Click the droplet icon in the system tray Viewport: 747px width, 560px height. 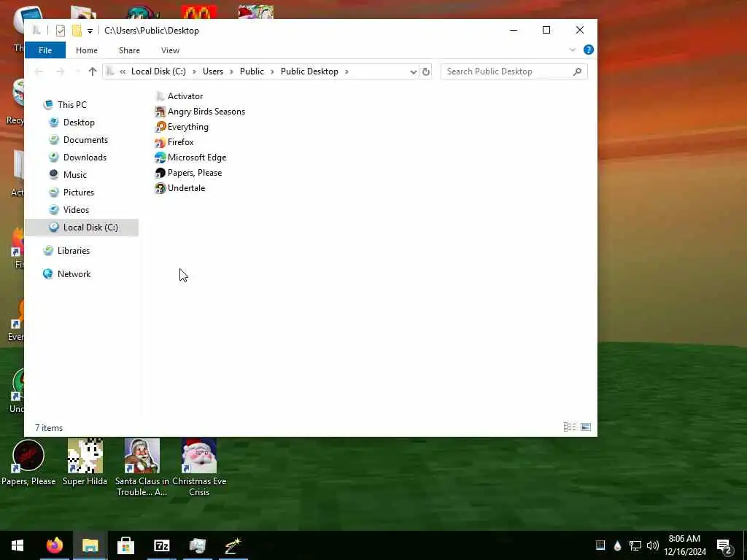click(617, 545)
